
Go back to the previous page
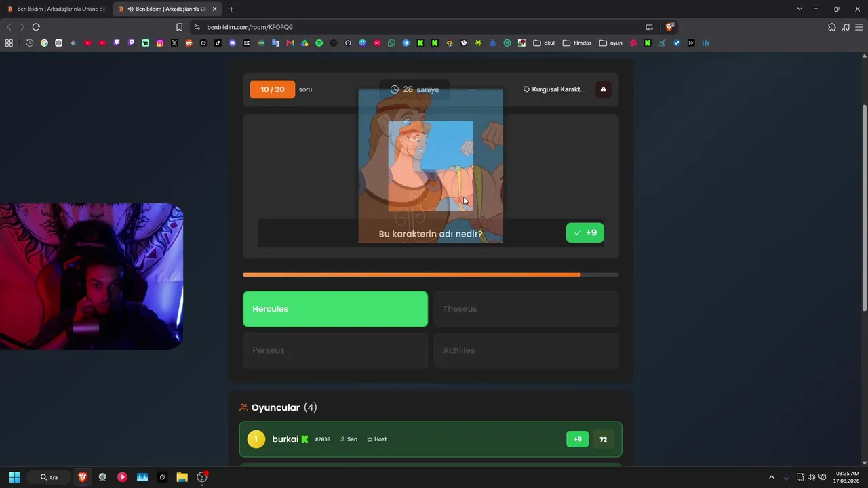[9, 27]
